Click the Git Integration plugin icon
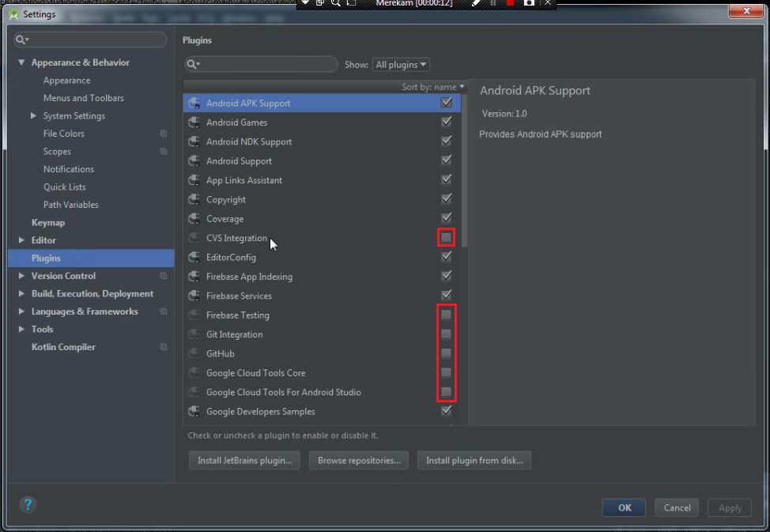The height and width of the screenshot is (532, 770). click(x=194, y=334)
